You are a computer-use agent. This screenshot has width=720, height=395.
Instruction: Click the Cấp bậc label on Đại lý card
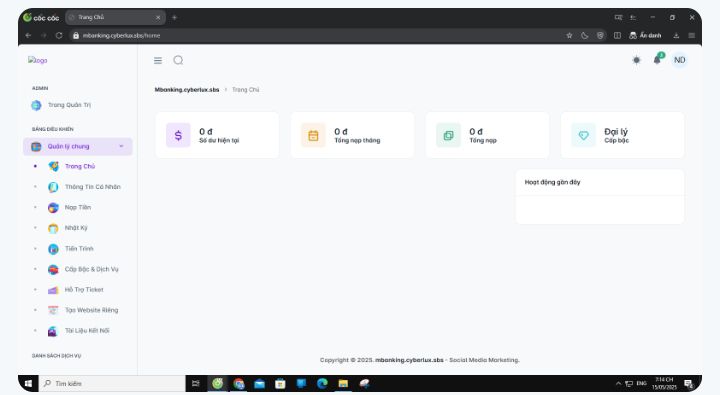click(x=616, y=141)
